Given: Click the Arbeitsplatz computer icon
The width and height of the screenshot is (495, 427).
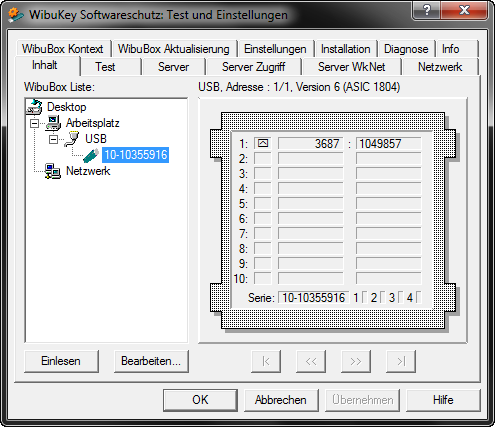Looking at the screenshot, I should [x=53, y=123].
